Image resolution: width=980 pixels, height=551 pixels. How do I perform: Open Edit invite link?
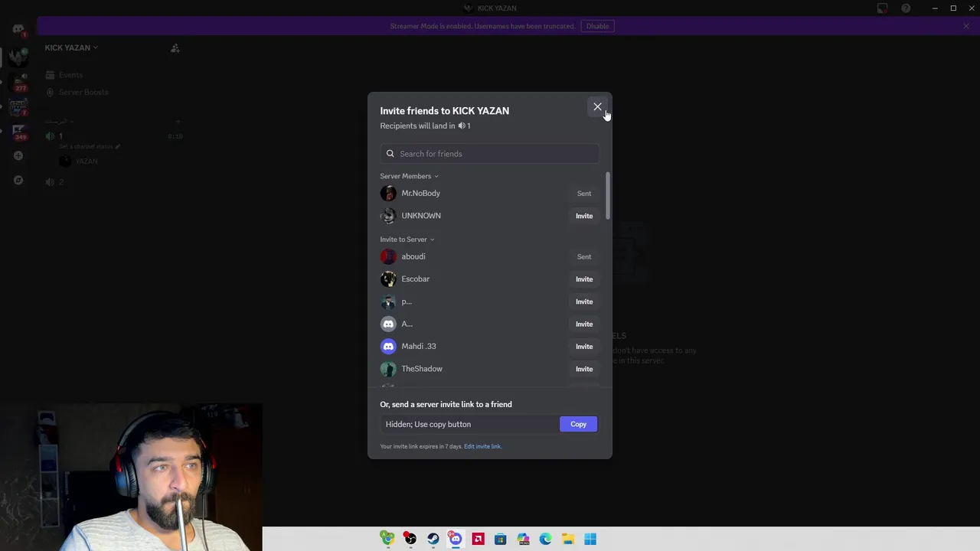482,446
